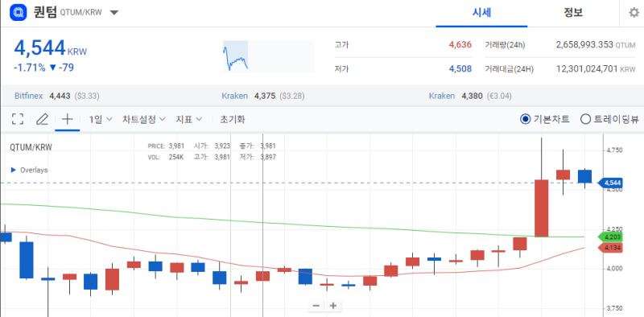Open the Bitfinex price link
This screenshot has height=317, width=644.
[29, 96]
